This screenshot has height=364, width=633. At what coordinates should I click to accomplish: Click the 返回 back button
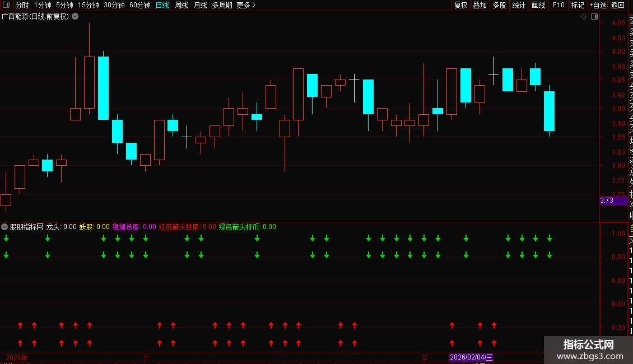[618, 5]
